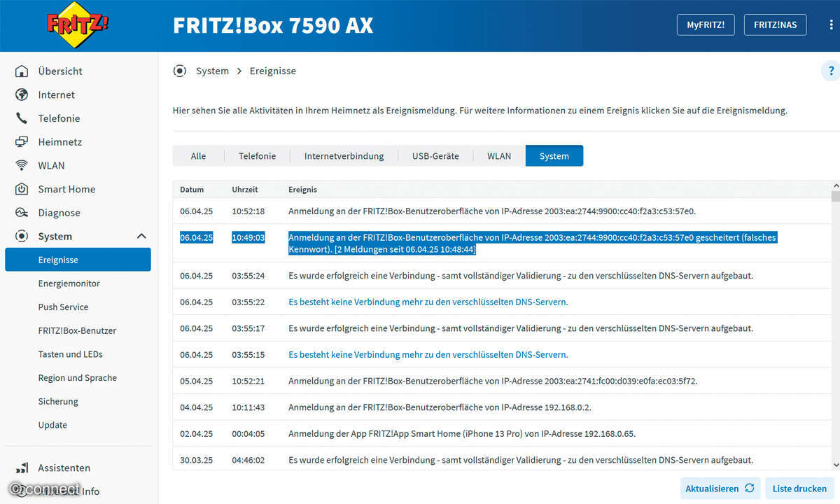Collapse the System menu chevron

[141, 237]
